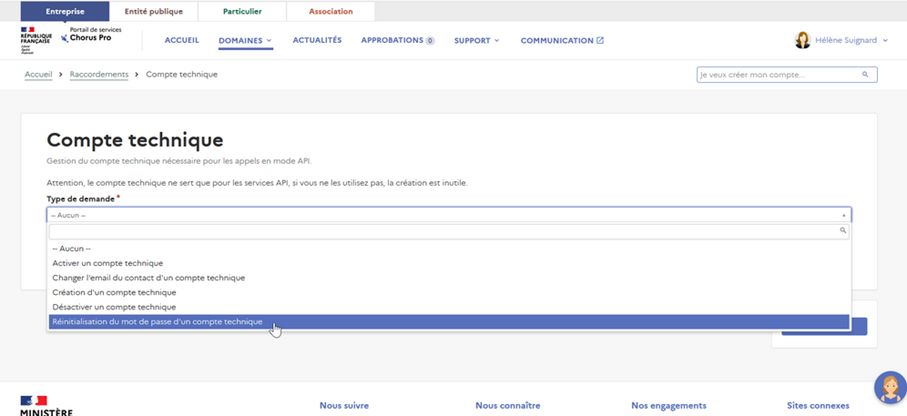This screenshot has width=907, height=416.
Task: Expand the Support menu chevron
Action: click(x=496, y=41)
